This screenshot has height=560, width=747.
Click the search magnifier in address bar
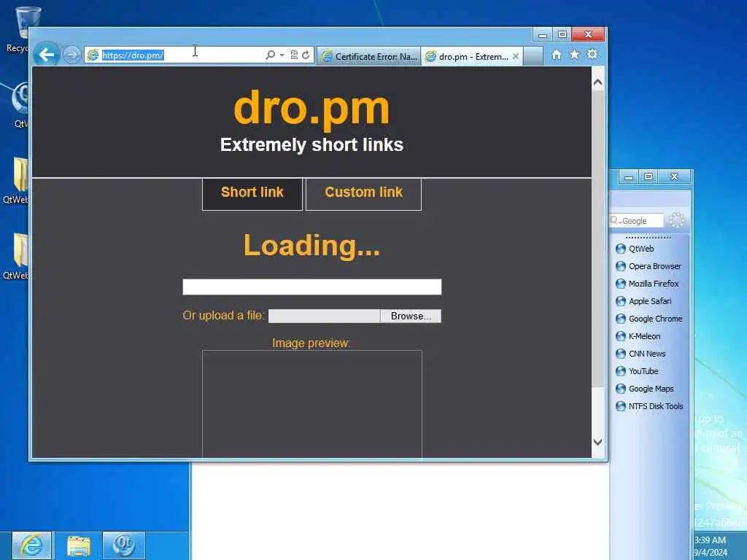[x=270, y=55]
